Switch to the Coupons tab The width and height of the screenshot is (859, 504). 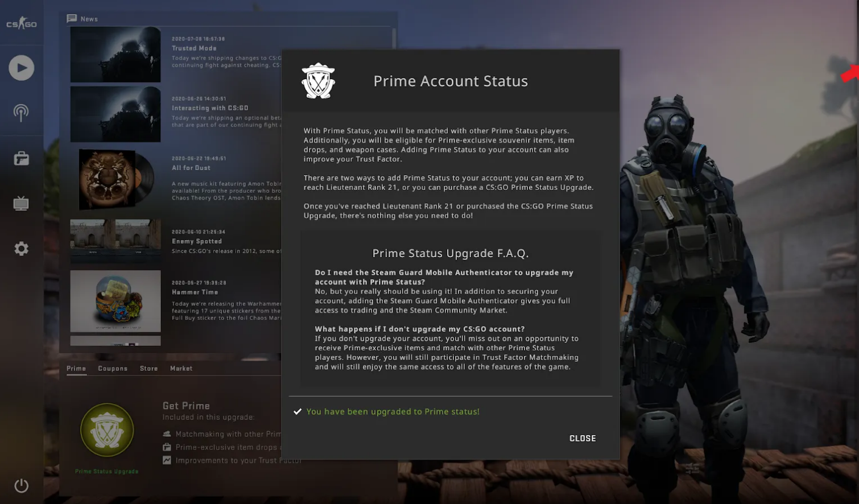(x=113, y=369)
